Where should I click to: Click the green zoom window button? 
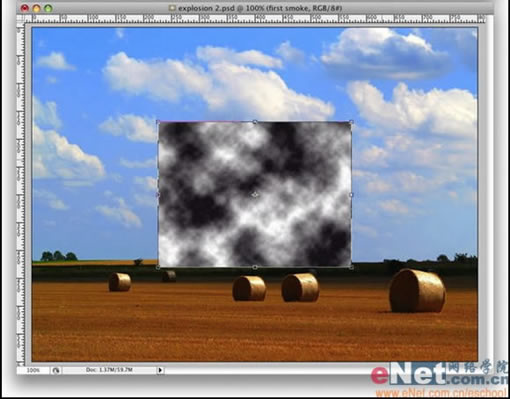(x=48, y=8)
